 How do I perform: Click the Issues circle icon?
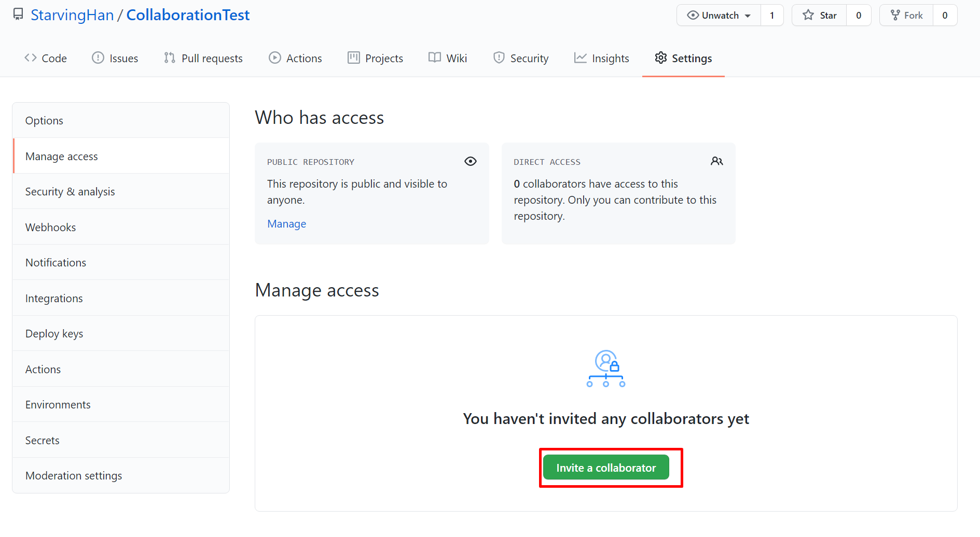[98, 58]
